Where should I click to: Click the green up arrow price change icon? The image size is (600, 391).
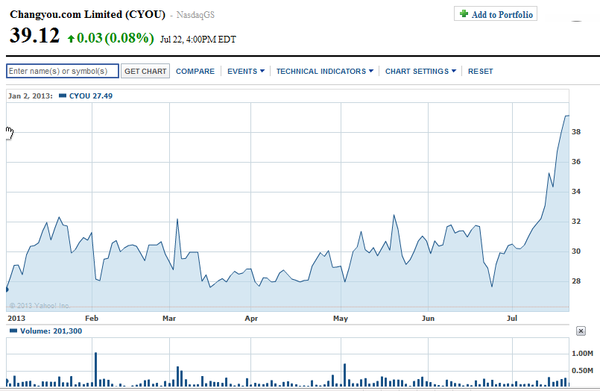tap(71, 39)
